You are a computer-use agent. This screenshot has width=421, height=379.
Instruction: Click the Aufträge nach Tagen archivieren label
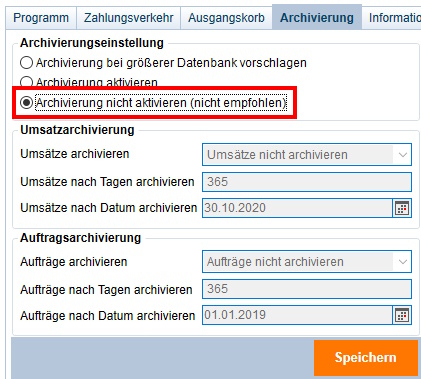click(106, 290)
